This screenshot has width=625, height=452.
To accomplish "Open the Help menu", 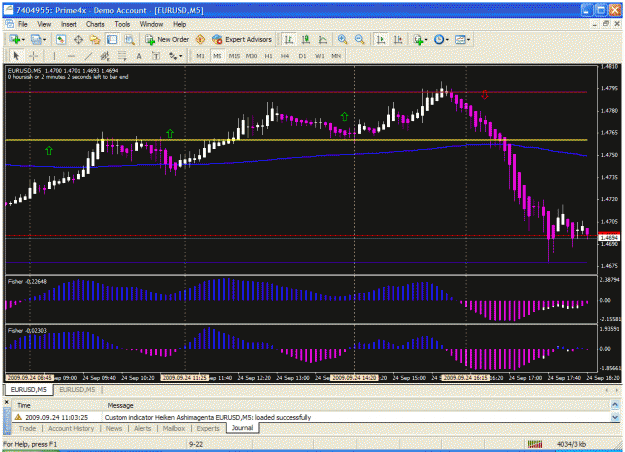I will point(180,24).
